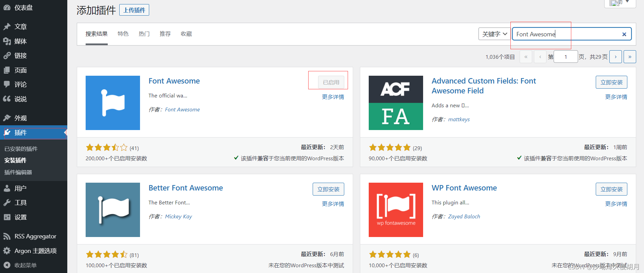Click the Better Font Awesome flag thumbnail
Screen dimensions: 644x273
tap(113, 210)
